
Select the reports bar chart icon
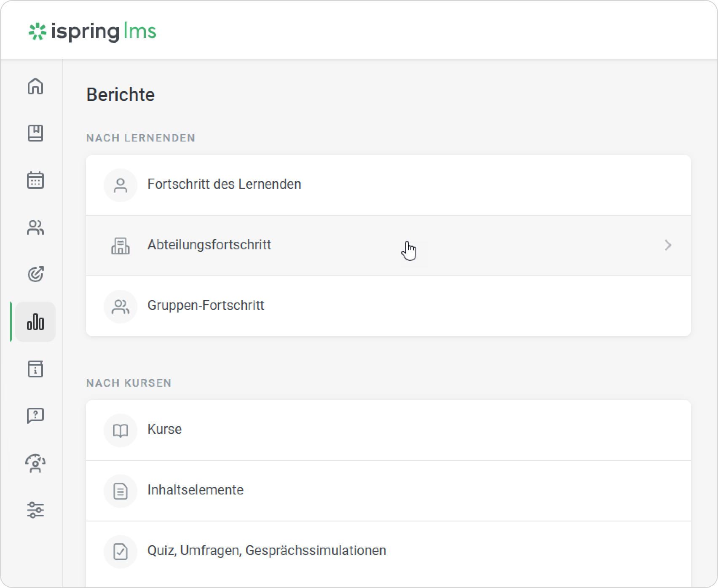tap(35, 322)
